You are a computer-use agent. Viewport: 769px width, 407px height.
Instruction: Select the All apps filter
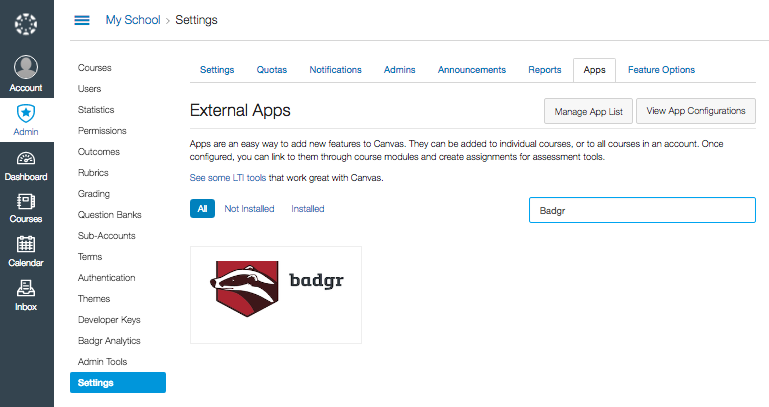[202, 209]
